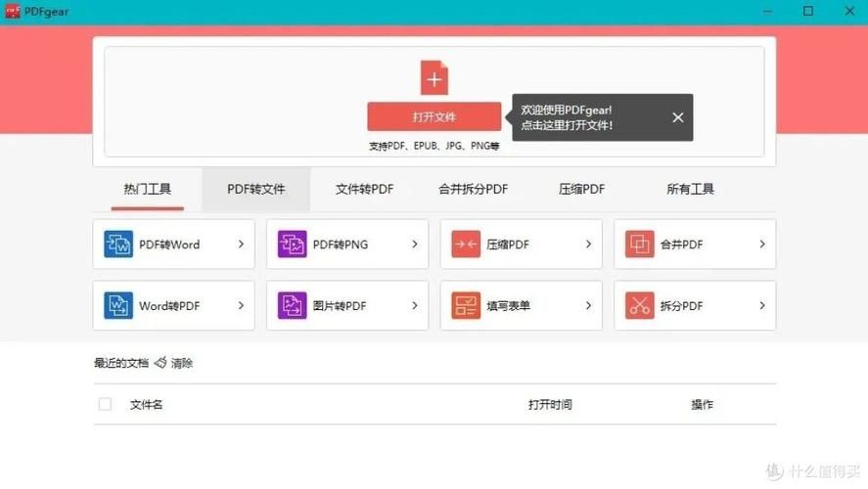Click the 清除 link for recent documents
This screenshot has width=868, height=489.
(182, 364)
